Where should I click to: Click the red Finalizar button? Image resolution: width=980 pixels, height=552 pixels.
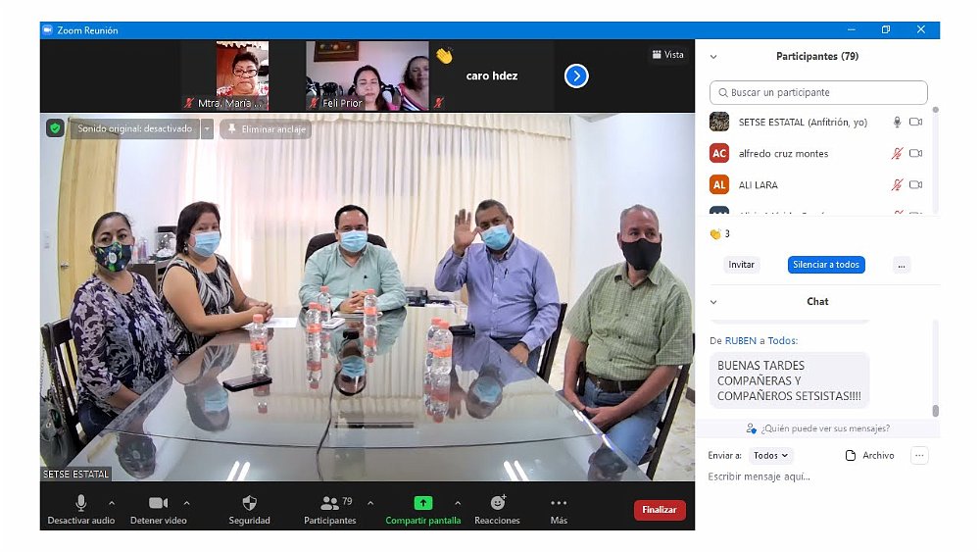point(660,510)
